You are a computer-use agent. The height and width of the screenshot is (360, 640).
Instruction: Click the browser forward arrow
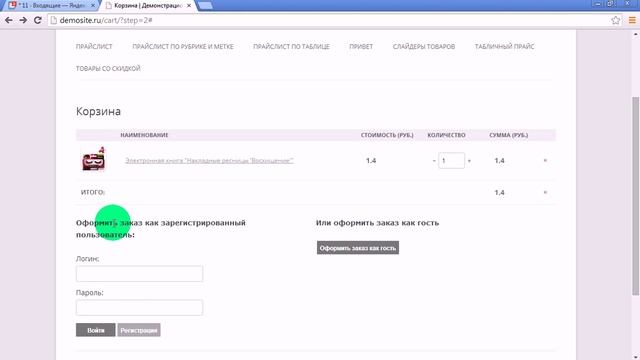tap(23, 20)
